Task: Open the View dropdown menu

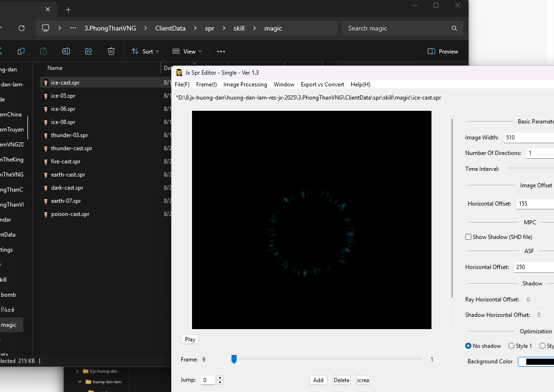Action: 187,51
